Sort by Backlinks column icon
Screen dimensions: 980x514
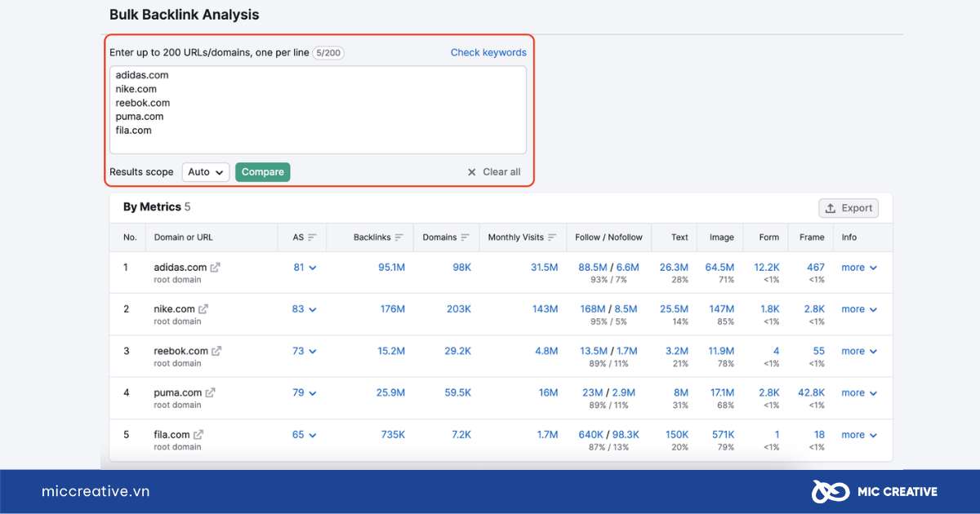click(399, 237)
